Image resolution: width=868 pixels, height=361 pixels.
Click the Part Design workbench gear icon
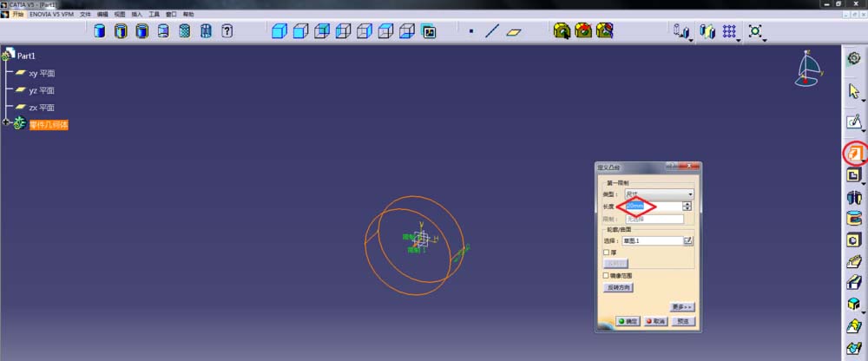tap(853, 58)
